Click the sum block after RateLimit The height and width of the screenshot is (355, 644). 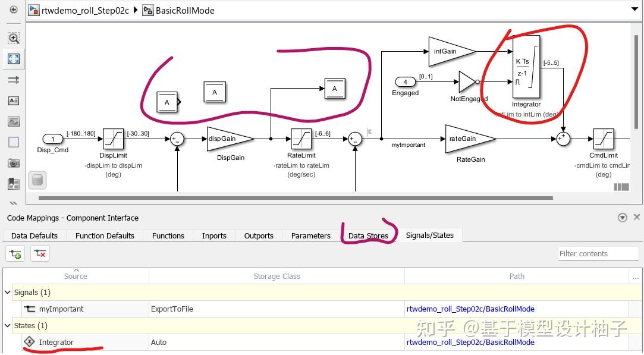(355, 139)
